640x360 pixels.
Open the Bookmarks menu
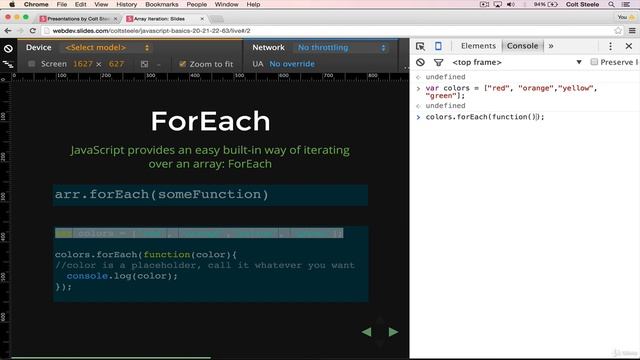click(162, 4)
